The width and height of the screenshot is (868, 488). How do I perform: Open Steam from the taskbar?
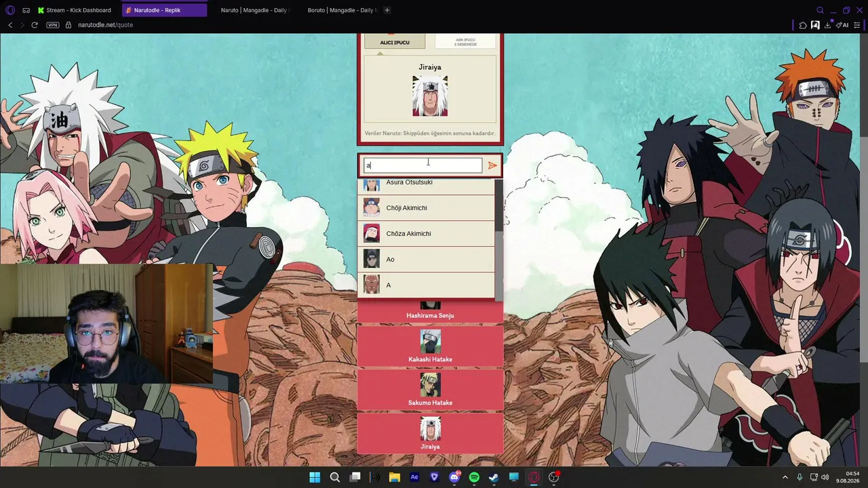point(494,477)
